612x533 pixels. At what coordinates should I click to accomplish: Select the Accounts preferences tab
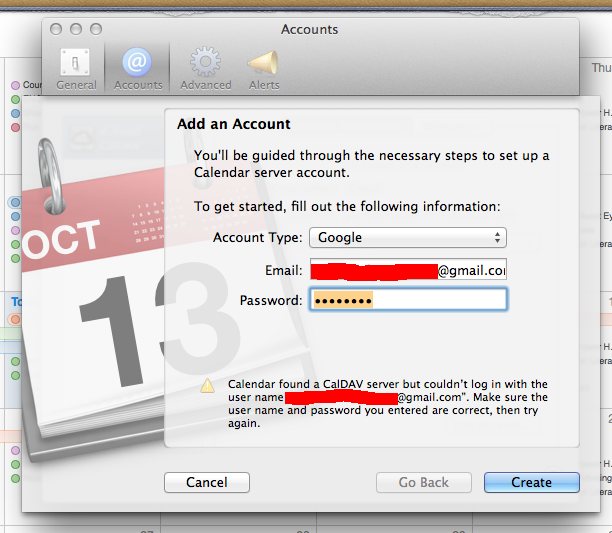coord(138,69)
